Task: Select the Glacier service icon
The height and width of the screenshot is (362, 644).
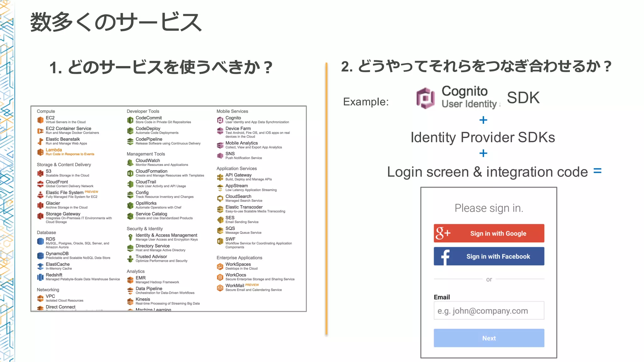Action: (41, 206)
